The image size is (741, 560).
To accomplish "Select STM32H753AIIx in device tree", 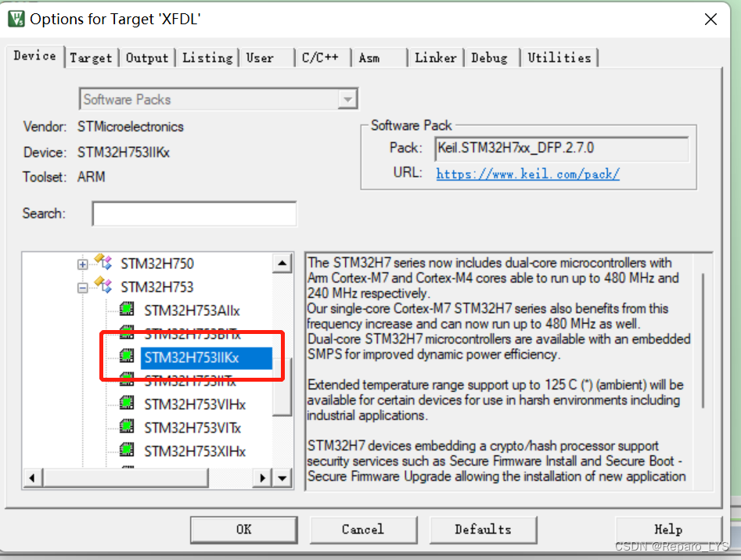I will point(192,311).
